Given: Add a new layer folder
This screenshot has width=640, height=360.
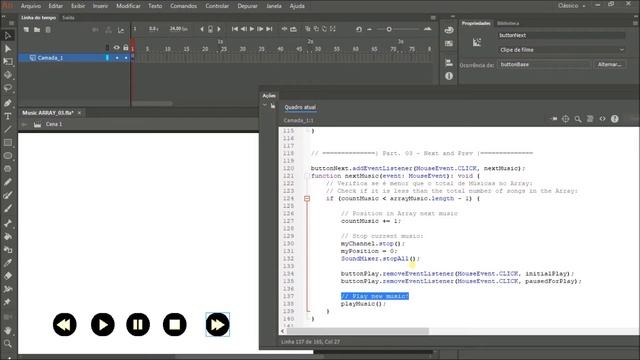Looking at the screenshot, I should pos(37,30).
